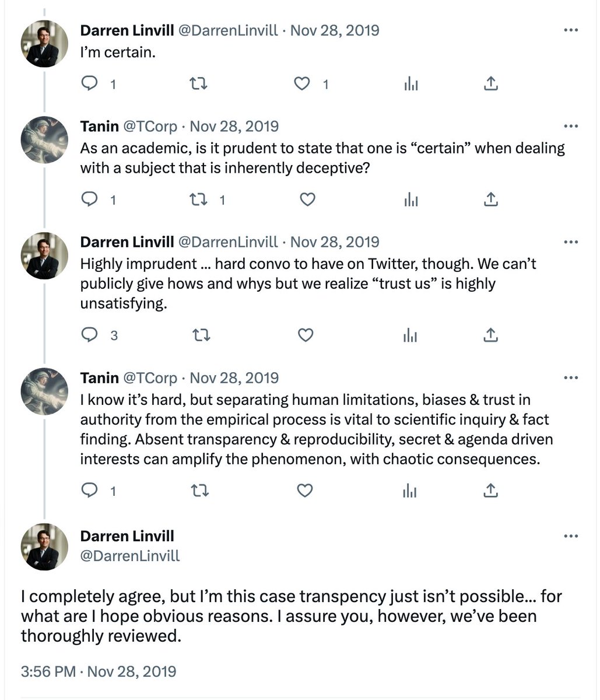Open more options on "I'm certain." tweet
The height and width of the screenshot is (700, 600).
coord(571,30)
